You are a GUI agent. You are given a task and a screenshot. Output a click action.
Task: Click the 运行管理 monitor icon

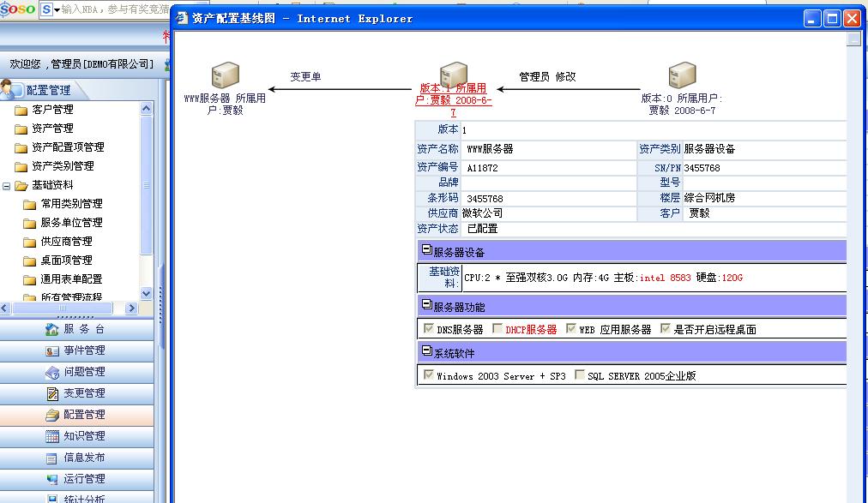pos(52,479)
